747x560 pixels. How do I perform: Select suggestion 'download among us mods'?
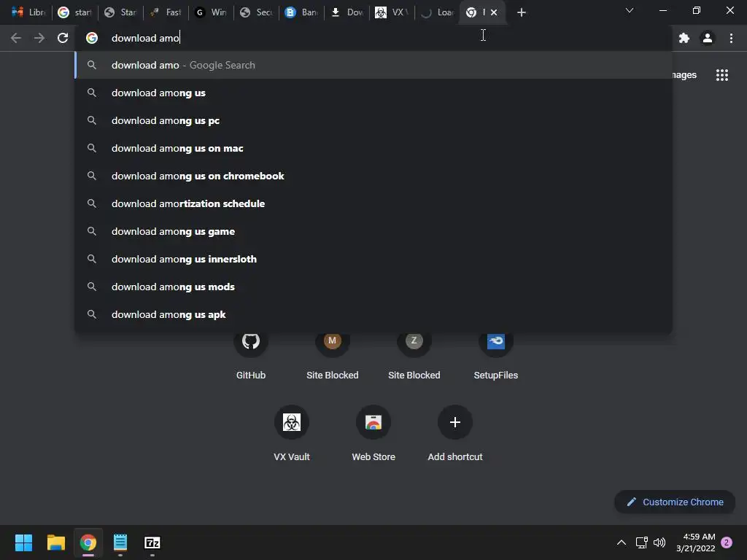coord(373,287)
